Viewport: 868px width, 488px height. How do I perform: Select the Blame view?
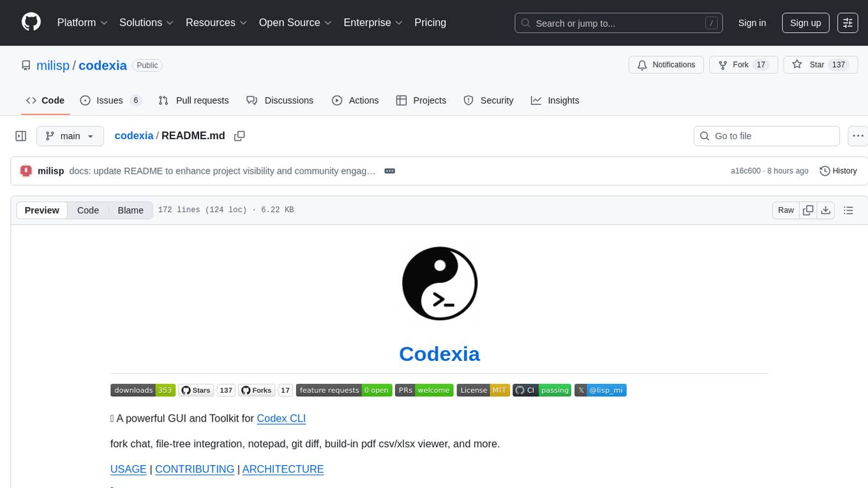[131, 210]
